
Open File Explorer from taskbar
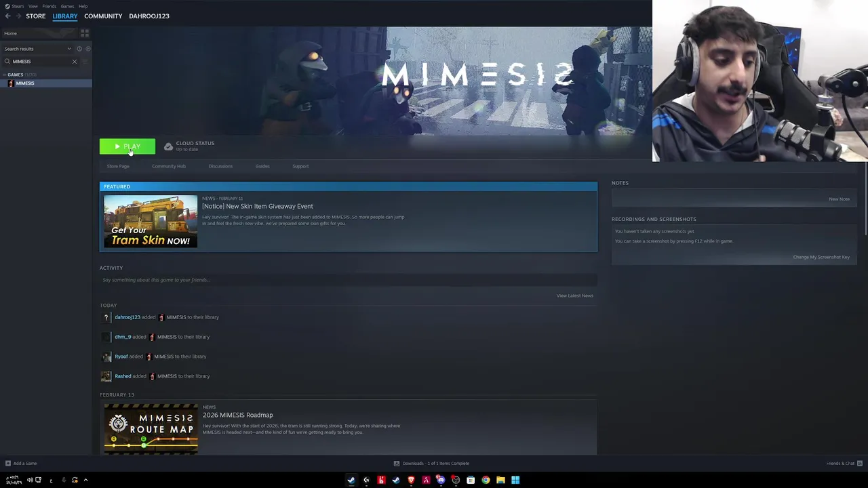(500, 480)
